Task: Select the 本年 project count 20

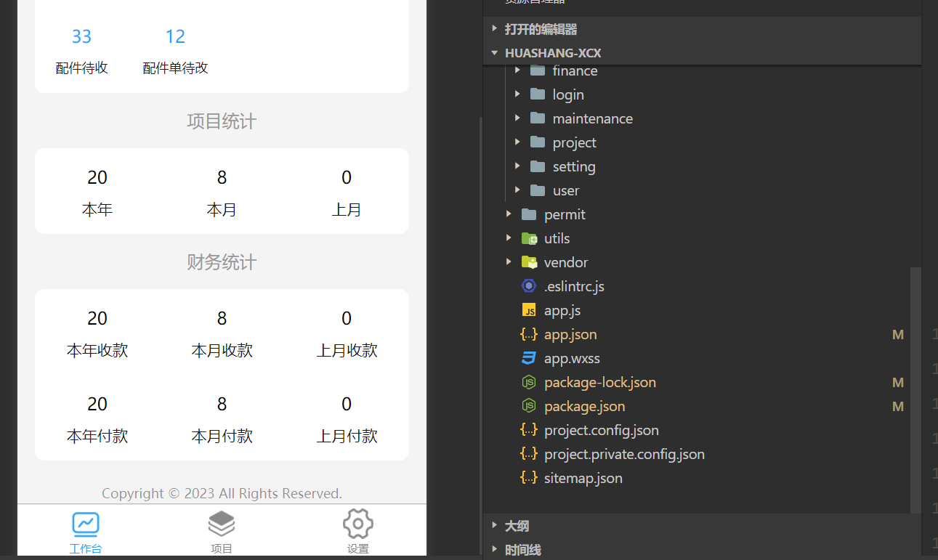Action: pos(97,177)
